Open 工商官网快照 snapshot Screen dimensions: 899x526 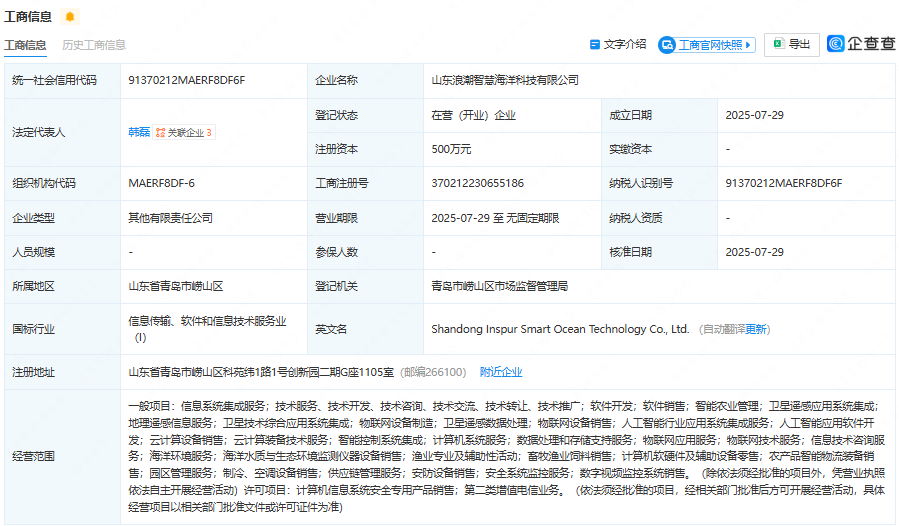coord(707,45)
